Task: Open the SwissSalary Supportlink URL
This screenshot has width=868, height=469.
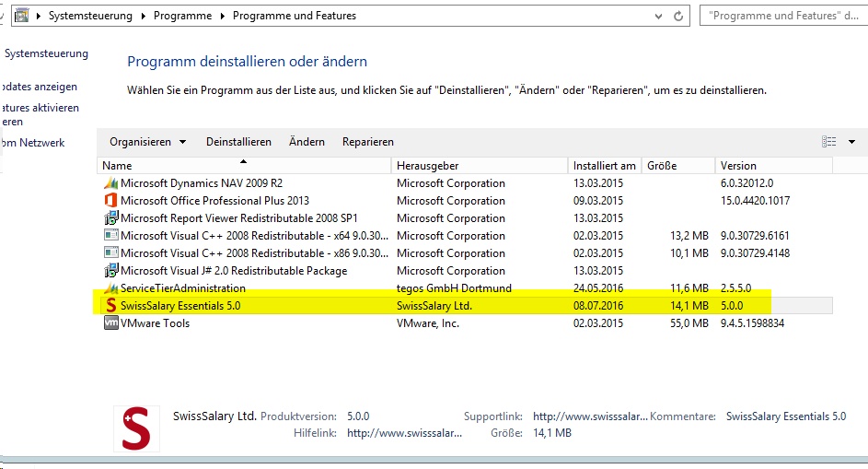Action: (590, 416)
